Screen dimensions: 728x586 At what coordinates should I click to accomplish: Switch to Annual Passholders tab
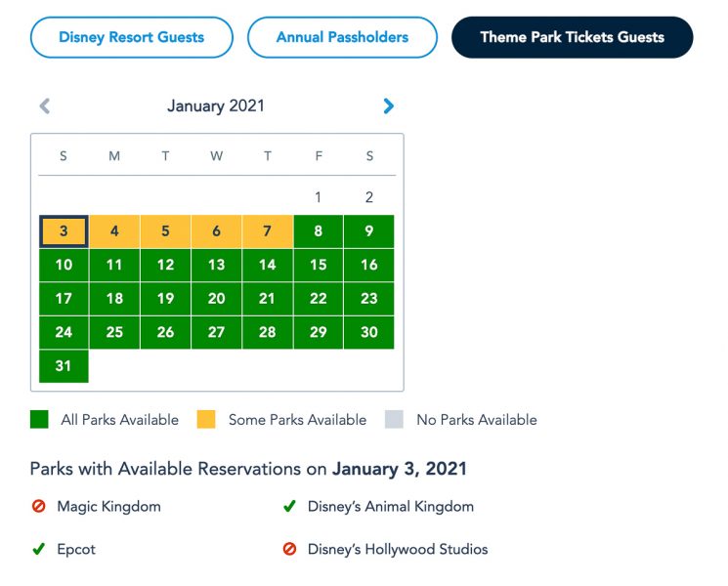pos(342,37)
